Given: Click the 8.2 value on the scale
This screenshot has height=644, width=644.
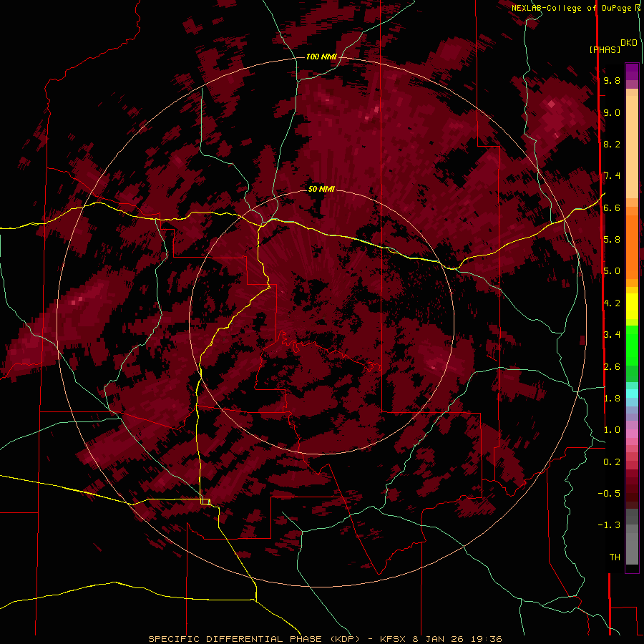Looking at the screenshot, I should coord(612,144).
